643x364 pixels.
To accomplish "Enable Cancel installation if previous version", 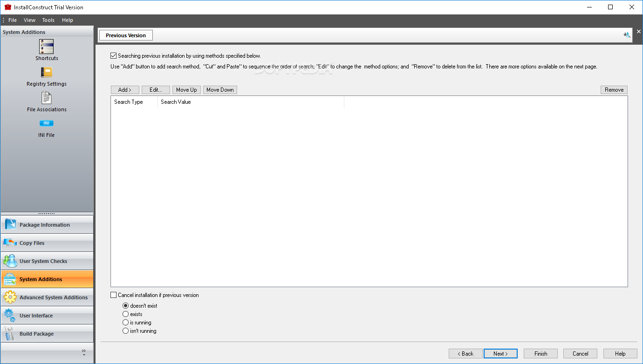I will point(114,295).
